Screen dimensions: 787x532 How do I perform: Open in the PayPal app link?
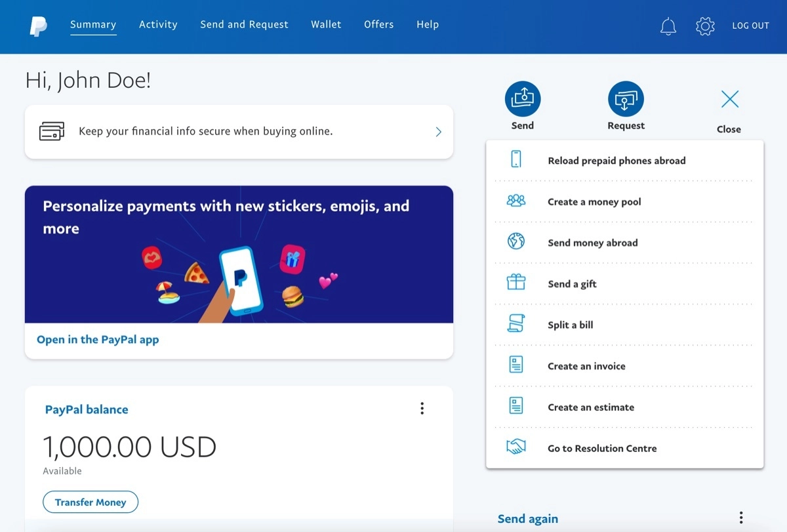[x=97, y=339]
